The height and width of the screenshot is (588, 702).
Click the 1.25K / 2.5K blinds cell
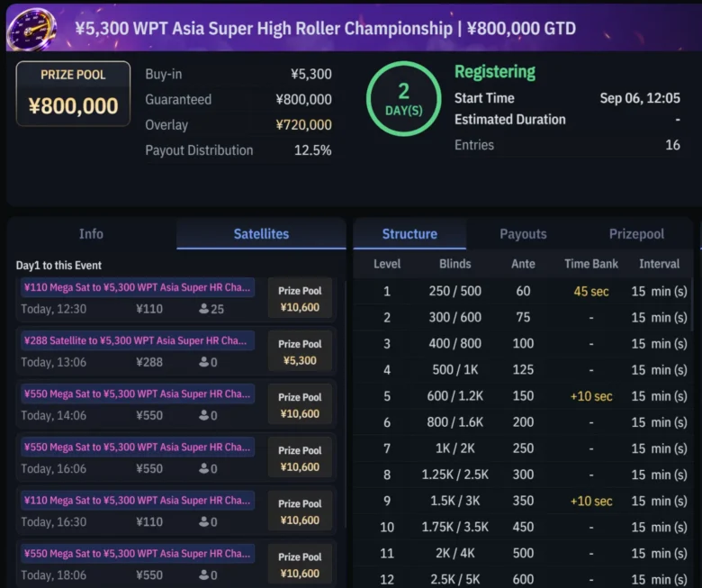(454, 475)
